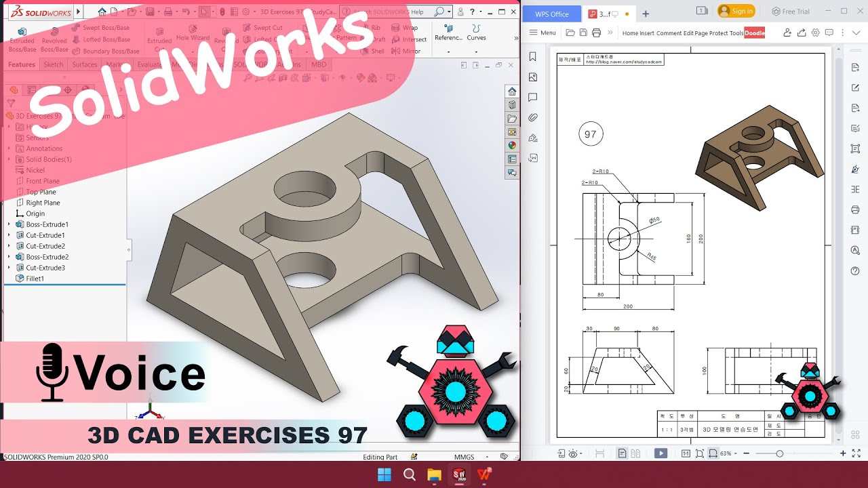The image size is (868, 488).
Task: Open the attachment paperclip icon in WPS sidebar
Action: click(533, 117)
